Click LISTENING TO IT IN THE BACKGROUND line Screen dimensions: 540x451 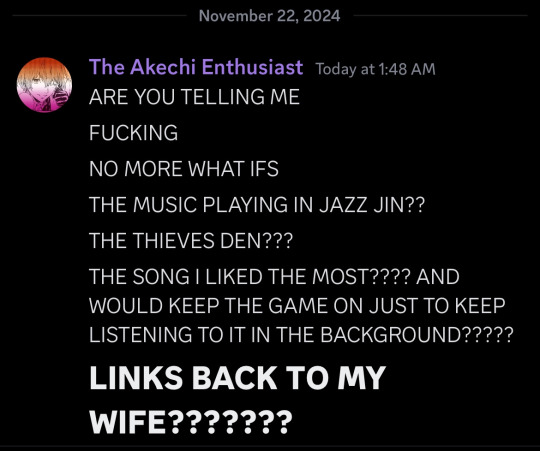click(301, 335)
